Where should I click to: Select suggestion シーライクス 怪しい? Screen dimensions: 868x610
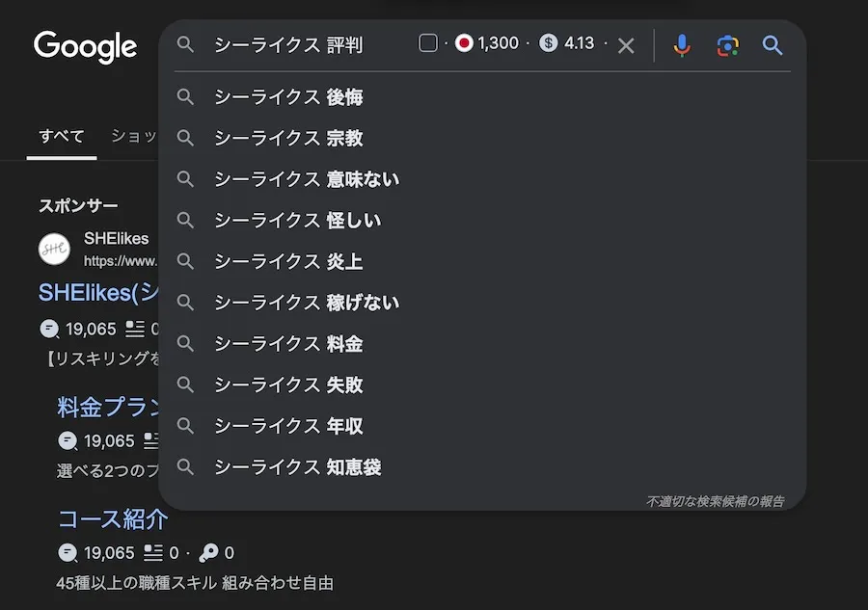click(x=482, y=221)
